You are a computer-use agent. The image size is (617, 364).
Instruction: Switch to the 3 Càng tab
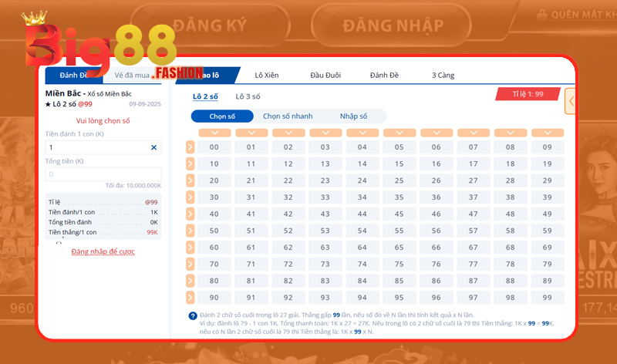coord(443,76)
